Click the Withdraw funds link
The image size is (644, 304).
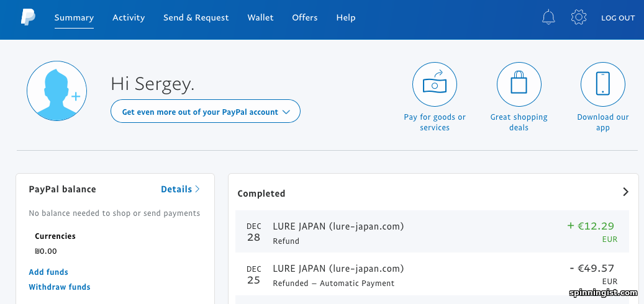pos(60,287)
